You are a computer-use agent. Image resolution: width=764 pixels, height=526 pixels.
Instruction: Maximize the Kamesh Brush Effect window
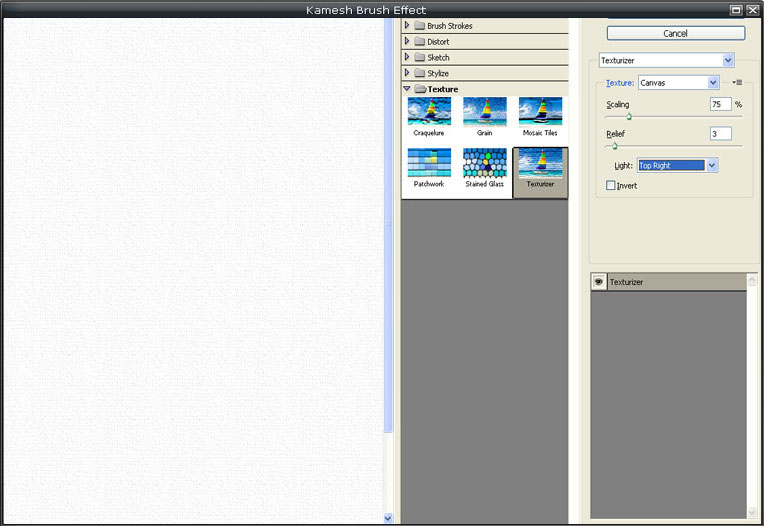pos(736,10)
